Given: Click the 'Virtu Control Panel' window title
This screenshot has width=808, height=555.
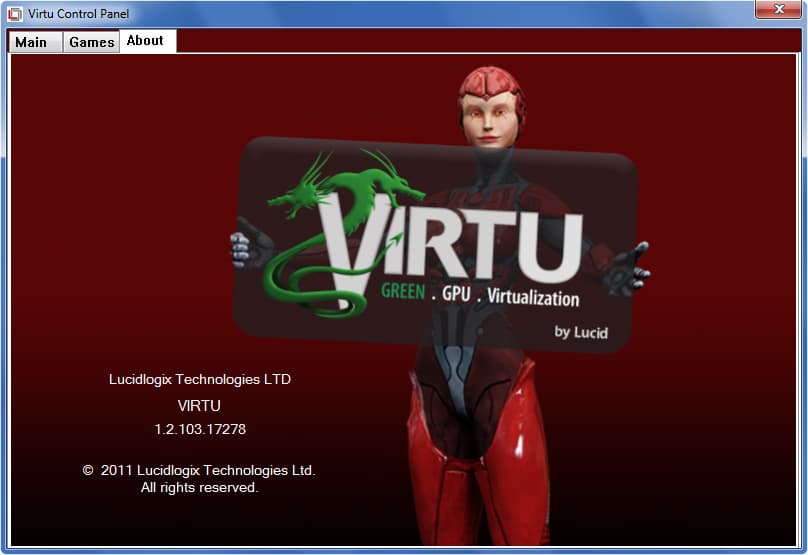Looking at the screenshot, I should tap(78, 14).
